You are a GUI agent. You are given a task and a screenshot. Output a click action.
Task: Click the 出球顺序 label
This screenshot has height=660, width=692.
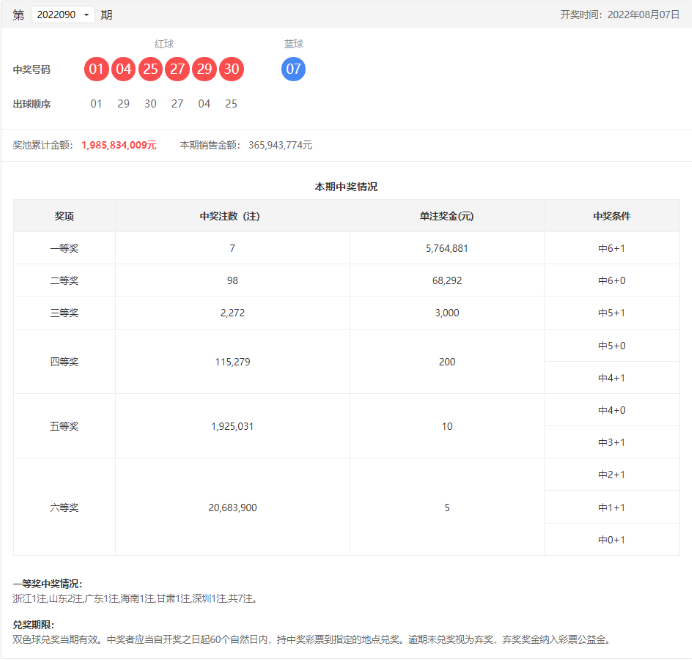tap(32, 104)
